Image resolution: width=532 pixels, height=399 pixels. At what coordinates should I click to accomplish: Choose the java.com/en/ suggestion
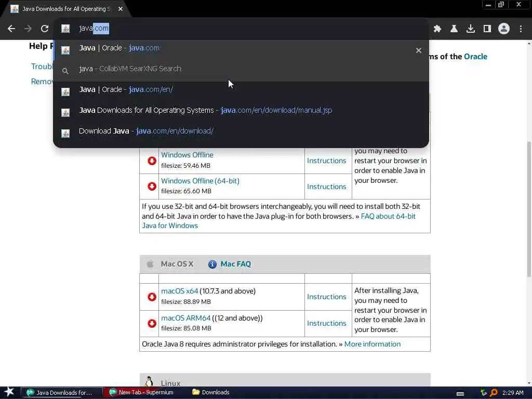[241, 91]
